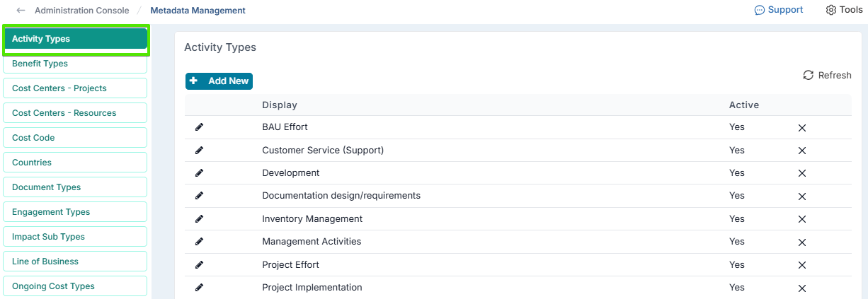Edit the Development row with pencil icon
Viewport: 868px width, 299px height.
(x=199, y=173)
